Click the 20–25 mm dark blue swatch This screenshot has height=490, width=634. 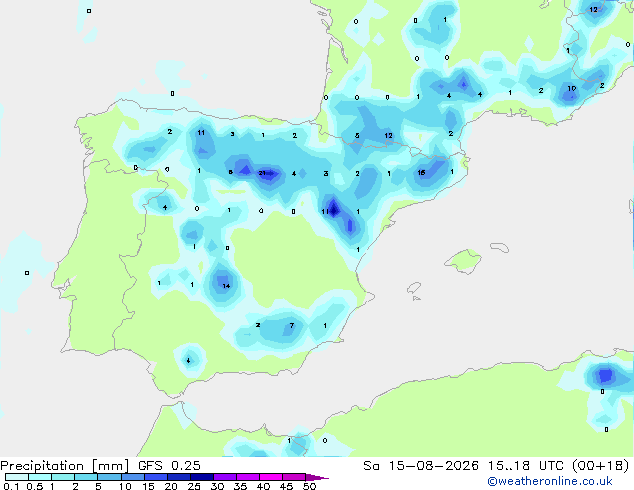pos(179,477)
